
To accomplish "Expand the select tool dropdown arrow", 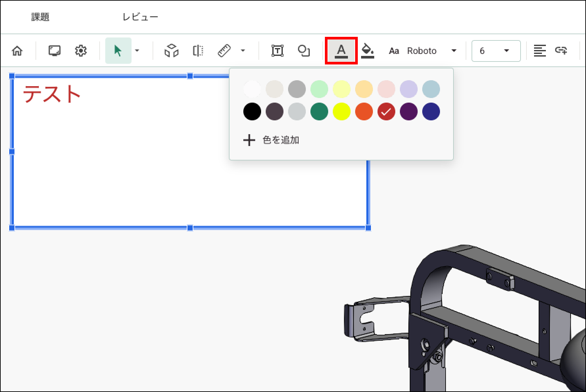I will pos(137,51).
